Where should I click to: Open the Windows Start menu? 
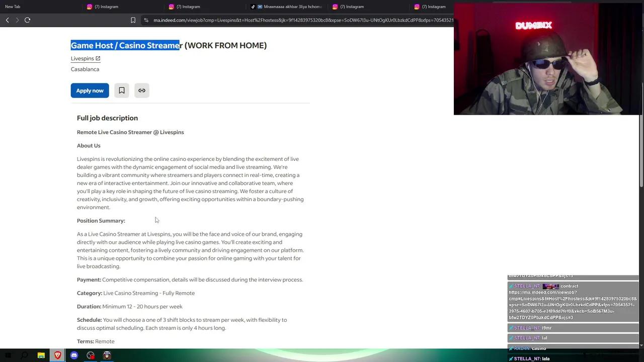(x=8, y=355)
